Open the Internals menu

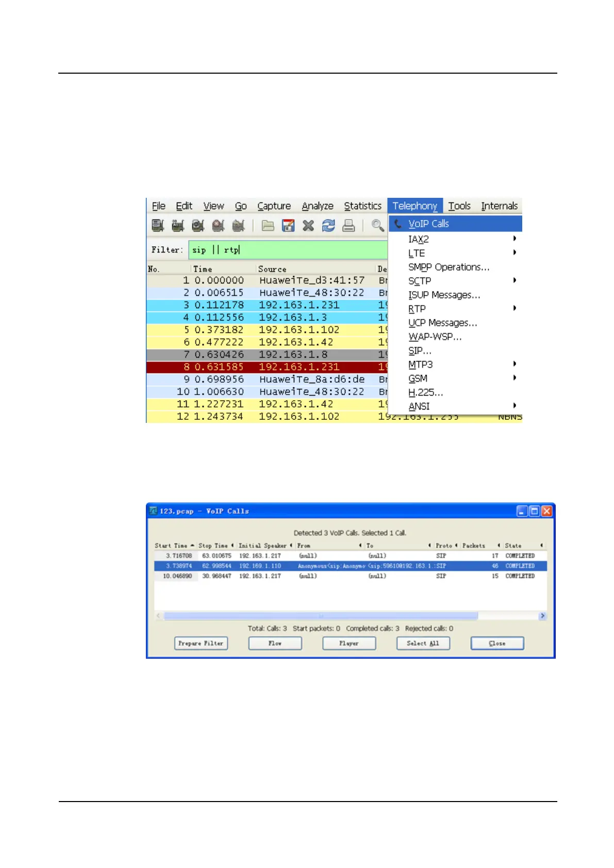500,206
